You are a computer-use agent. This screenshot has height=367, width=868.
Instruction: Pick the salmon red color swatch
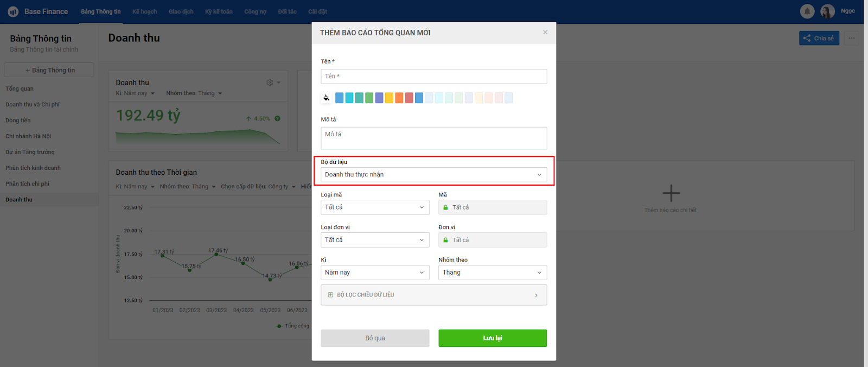[x=409, y=98]
